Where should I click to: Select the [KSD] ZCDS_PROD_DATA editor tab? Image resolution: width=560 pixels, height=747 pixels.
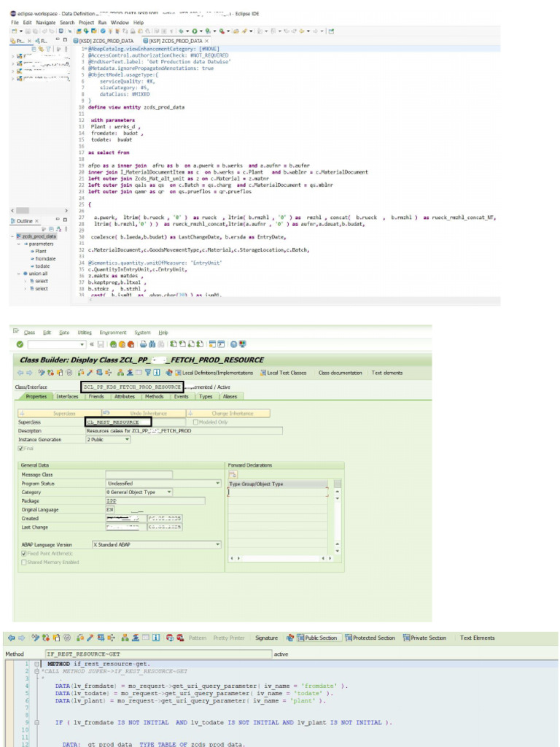(104, 41)
